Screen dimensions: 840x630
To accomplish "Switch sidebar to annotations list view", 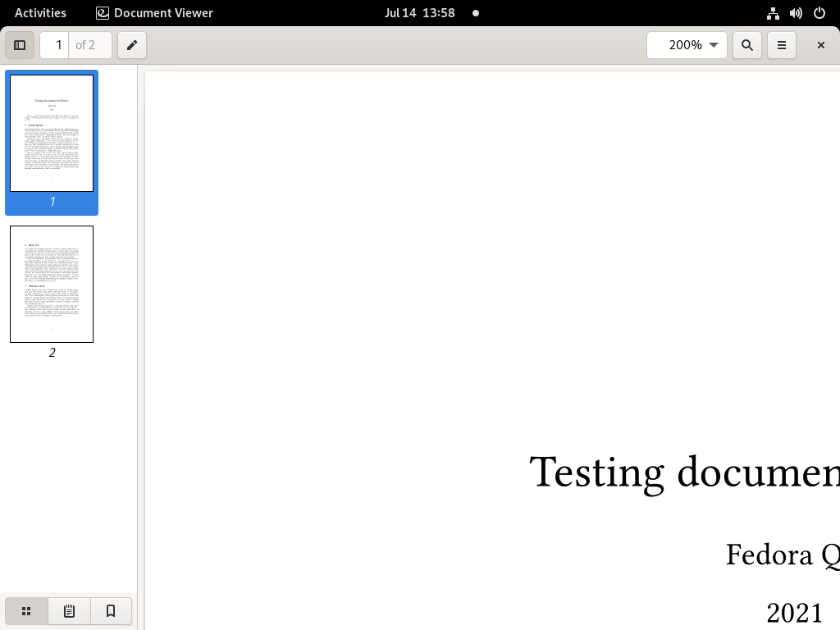I will 69,611.
